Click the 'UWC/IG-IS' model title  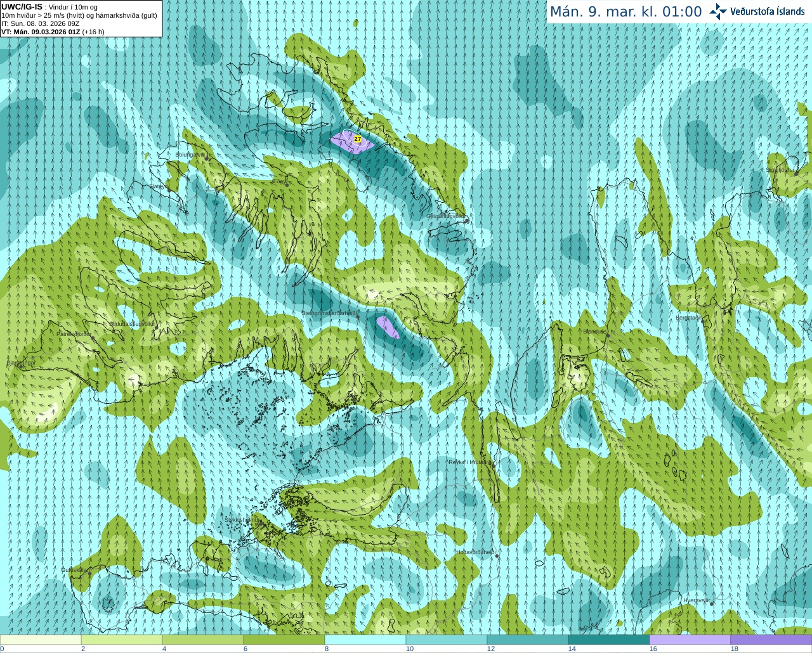[22, 7]
